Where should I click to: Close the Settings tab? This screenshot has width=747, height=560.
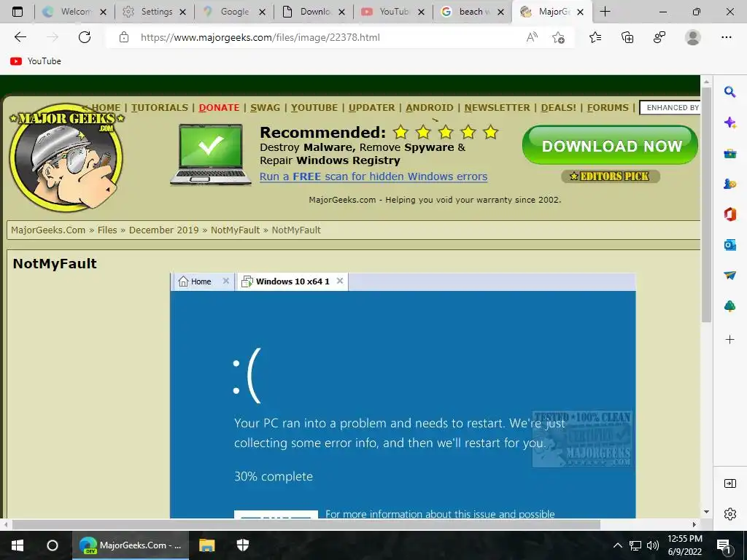(x=182, y=12)
